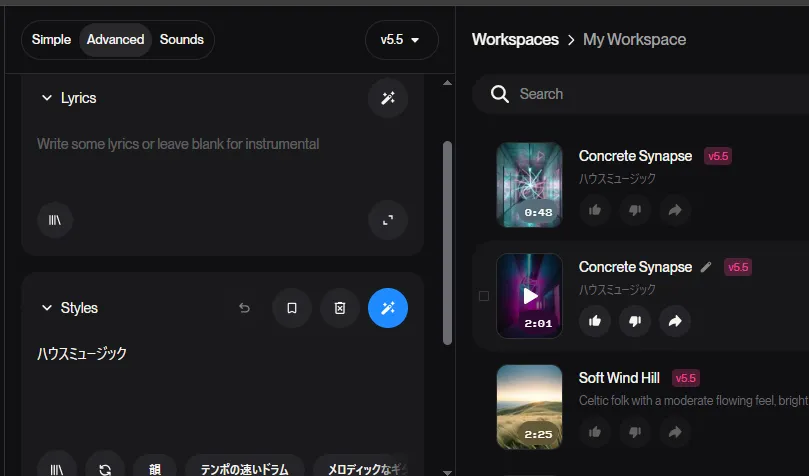Click the pencil icon beside Concrete Synapse
This screenshot has height=476, width=809.
(x=707, y=267)
